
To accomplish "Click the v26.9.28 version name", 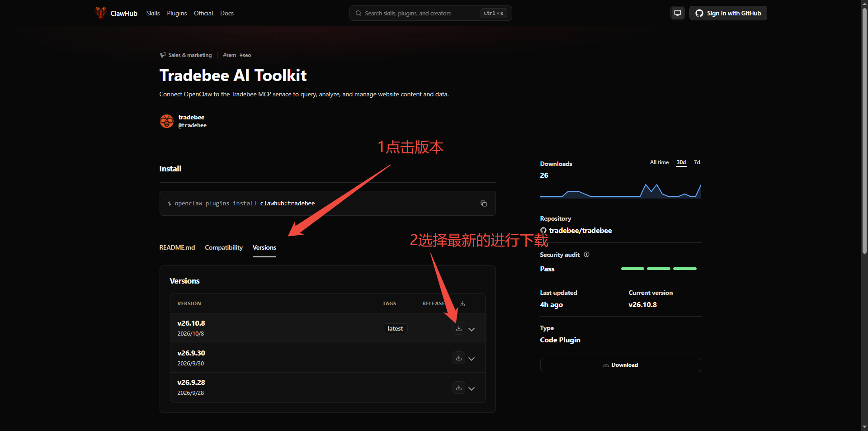I will coord(191,383).
